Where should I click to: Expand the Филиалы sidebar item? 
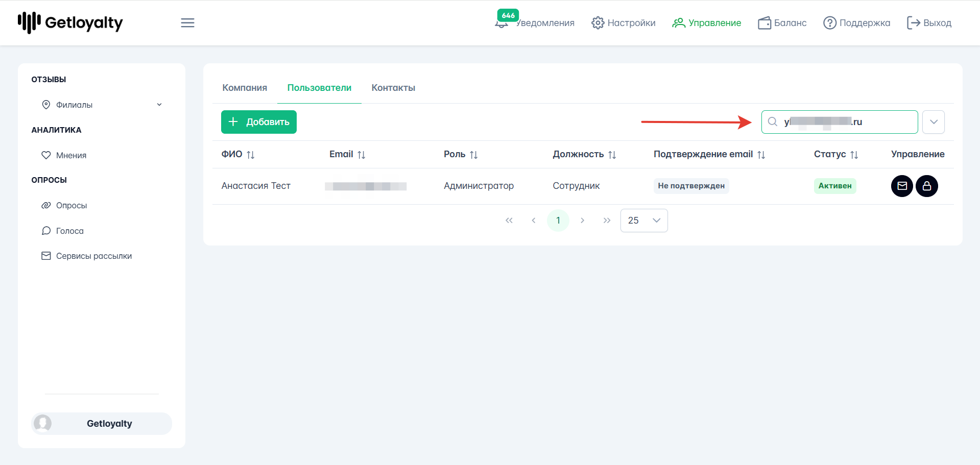pyautogui.click(x=102, y=105)
